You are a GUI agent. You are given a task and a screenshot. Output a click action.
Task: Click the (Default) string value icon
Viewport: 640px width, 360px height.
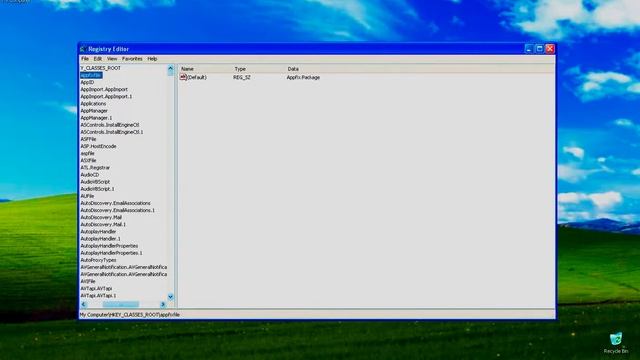pos(183,77)
